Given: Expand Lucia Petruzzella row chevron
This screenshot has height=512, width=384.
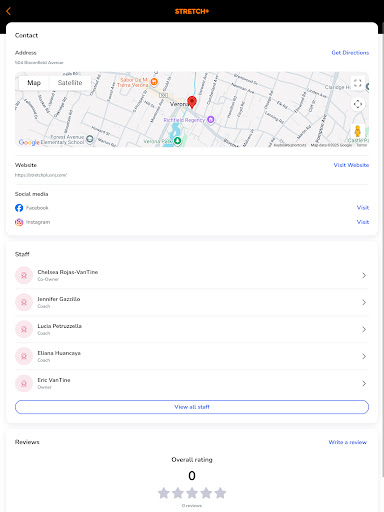Looking at the screenshot, I should tap(364, 329).
